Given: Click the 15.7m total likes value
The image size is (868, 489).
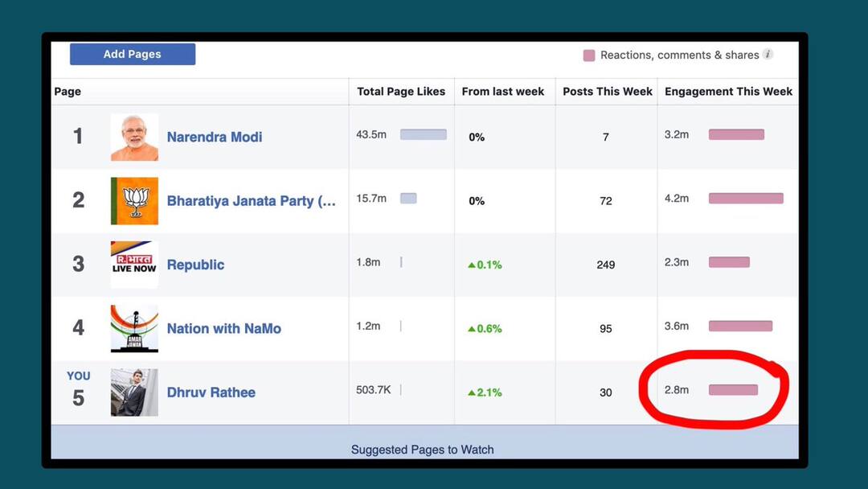Looking at the screenshot, I should [x=371, y=199].
